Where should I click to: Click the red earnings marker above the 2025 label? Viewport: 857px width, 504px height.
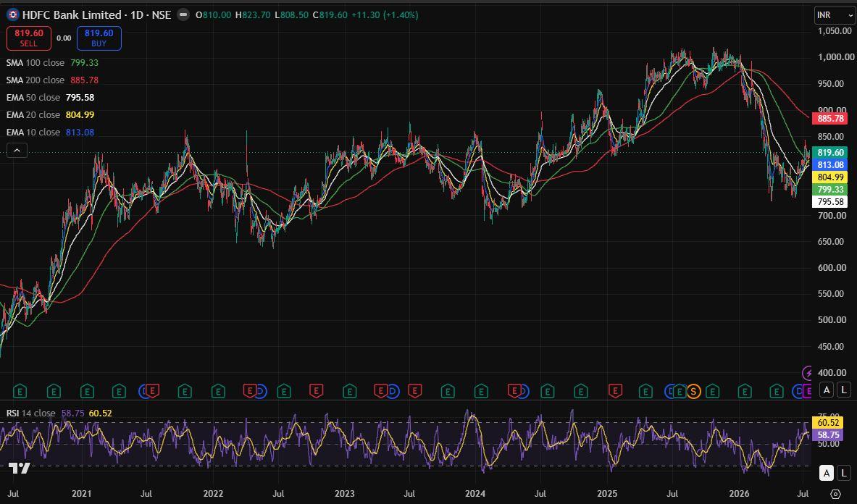[616, 391]
